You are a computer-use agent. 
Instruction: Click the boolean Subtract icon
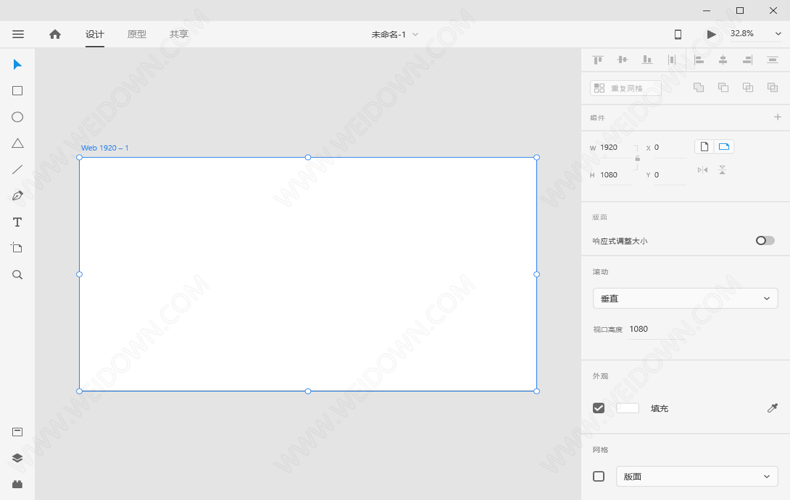click(x=723, y=87)
